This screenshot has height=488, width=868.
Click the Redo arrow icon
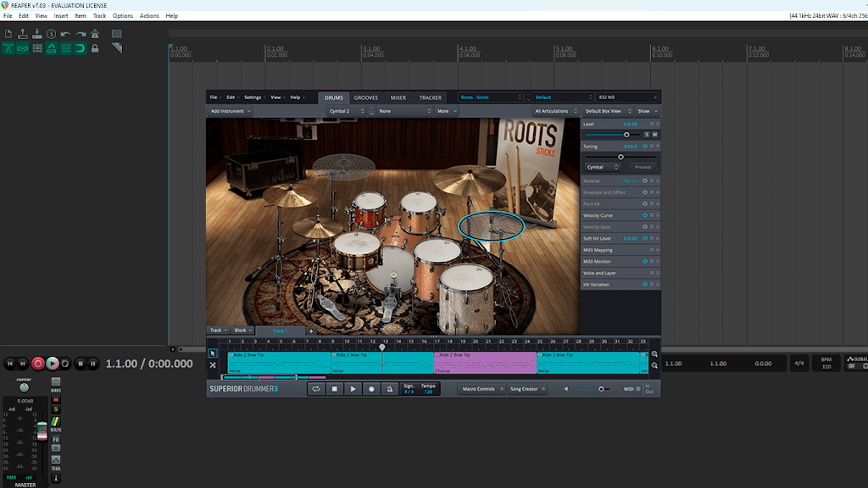81,34
